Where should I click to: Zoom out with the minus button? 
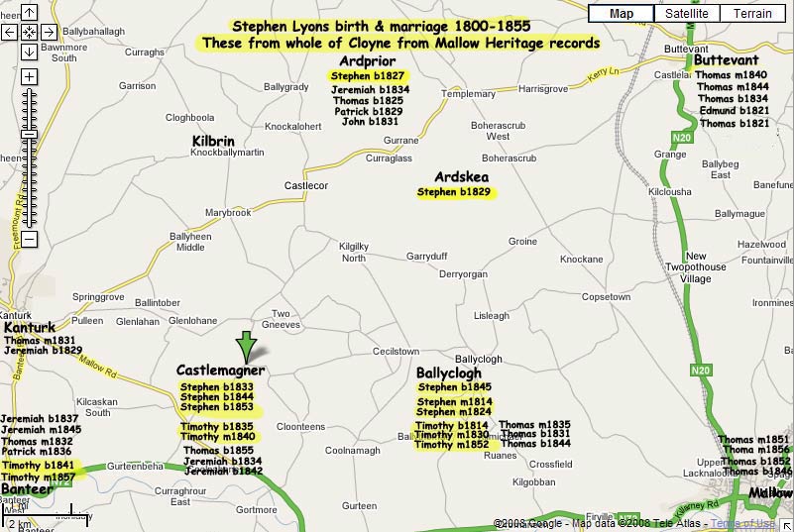pyautogui.click(x=29, y=239)
